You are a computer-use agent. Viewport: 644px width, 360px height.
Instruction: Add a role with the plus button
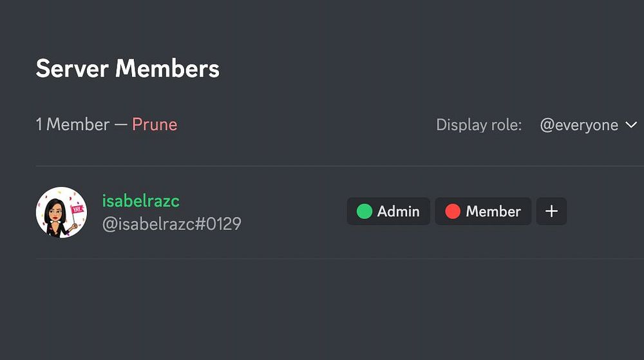pyautogui.click(x=551, y=211)
